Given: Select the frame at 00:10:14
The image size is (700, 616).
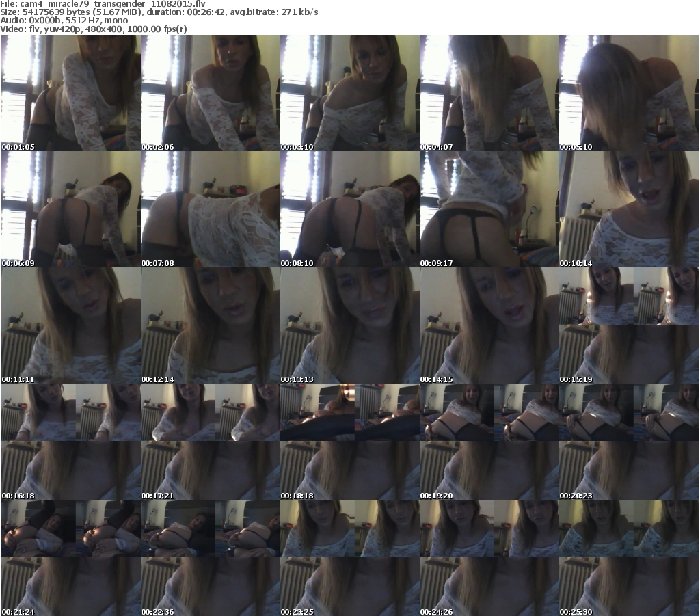Looking at the screenshot, I should [x=629, y=209].
